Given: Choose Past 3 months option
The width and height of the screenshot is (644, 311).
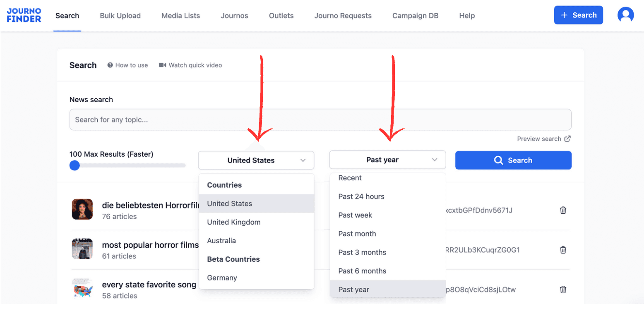Looking at the screenshot, I should click(x=362, y=252).
